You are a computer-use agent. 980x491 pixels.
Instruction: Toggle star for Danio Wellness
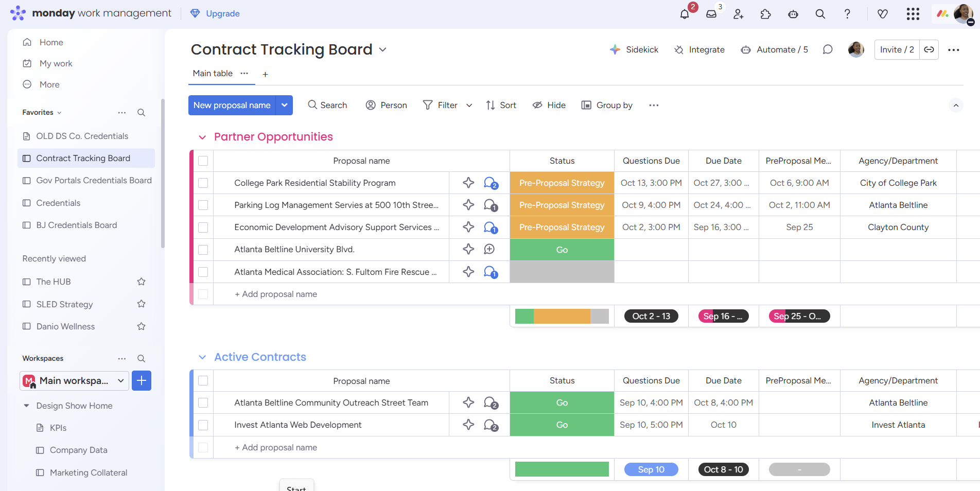(142, 326)
